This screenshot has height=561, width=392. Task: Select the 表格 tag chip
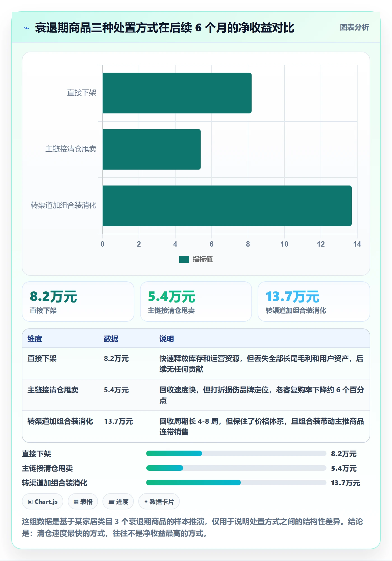point(83,502)
